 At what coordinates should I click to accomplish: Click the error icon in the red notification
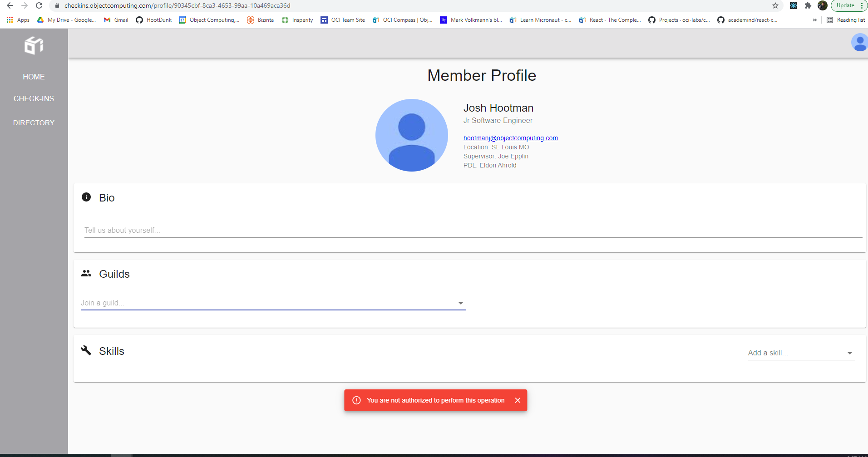pyautogui.click(x=357, y=400)
